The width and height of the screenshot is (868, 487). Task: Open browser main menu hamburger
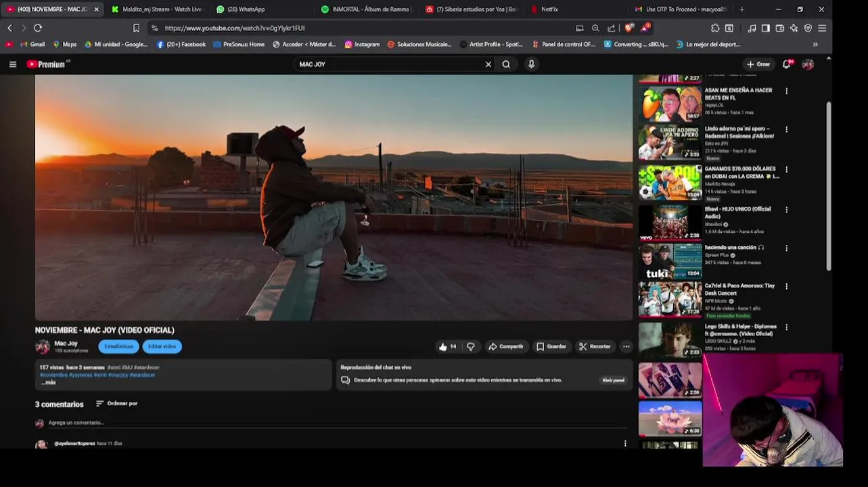tap(822, 28)
